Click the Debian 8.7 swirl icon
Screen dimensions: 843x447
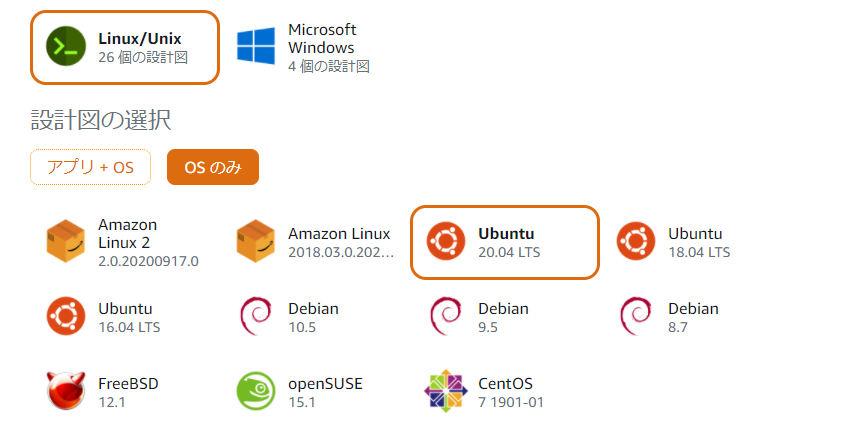click(636, 316)
